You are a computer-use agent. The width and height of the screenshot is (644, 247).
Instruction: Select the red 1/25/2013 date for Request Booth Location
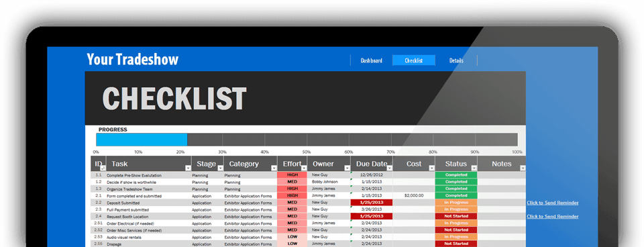point(371,216)
